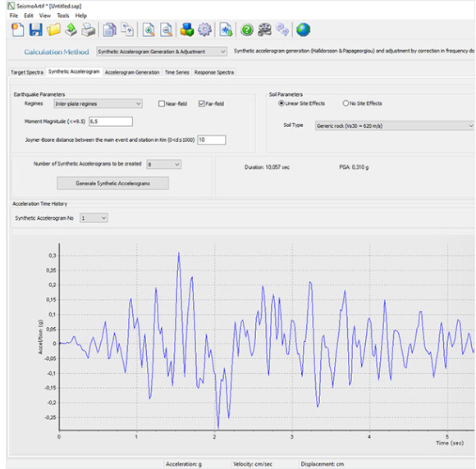Click the New project icon
Image resolution: width=476 pixels, height=469 pixels.
(x=17, y=30)
